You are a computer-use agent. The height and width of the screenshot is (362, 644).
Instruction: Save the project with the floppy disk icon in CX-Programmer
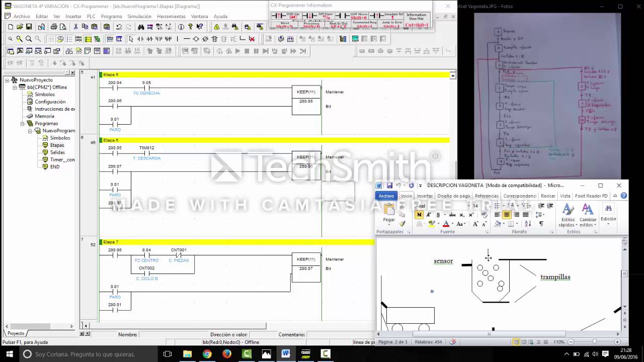coord(29,27)
